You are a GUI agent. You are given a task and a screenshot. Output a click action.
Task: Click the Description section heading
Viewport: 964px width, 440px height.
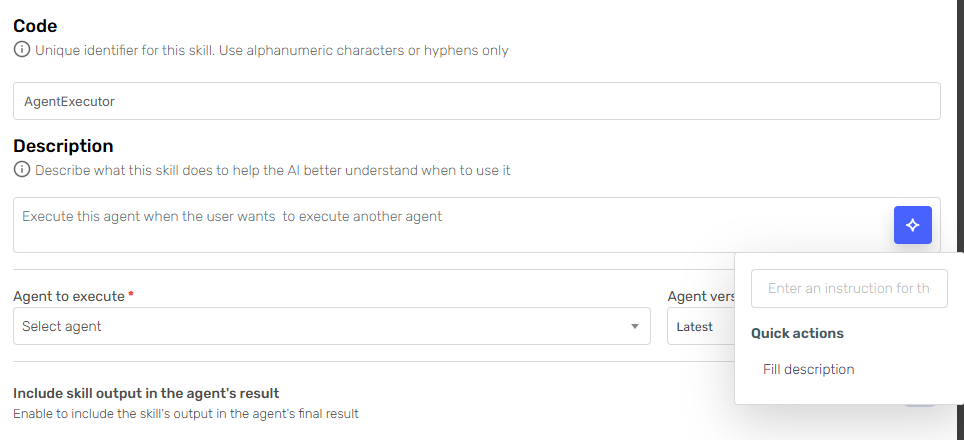[63, 146]
